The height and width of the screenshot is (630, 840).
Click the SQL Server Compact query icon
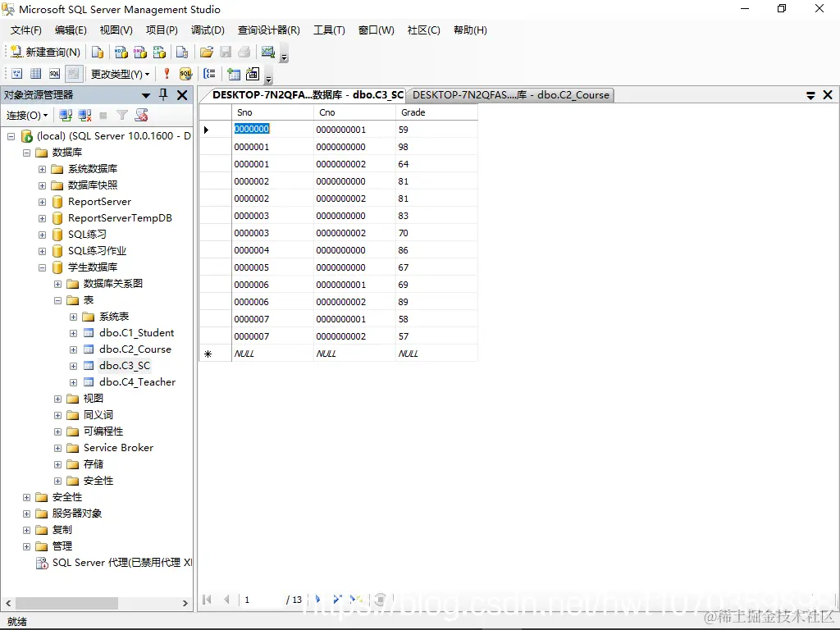182,52
